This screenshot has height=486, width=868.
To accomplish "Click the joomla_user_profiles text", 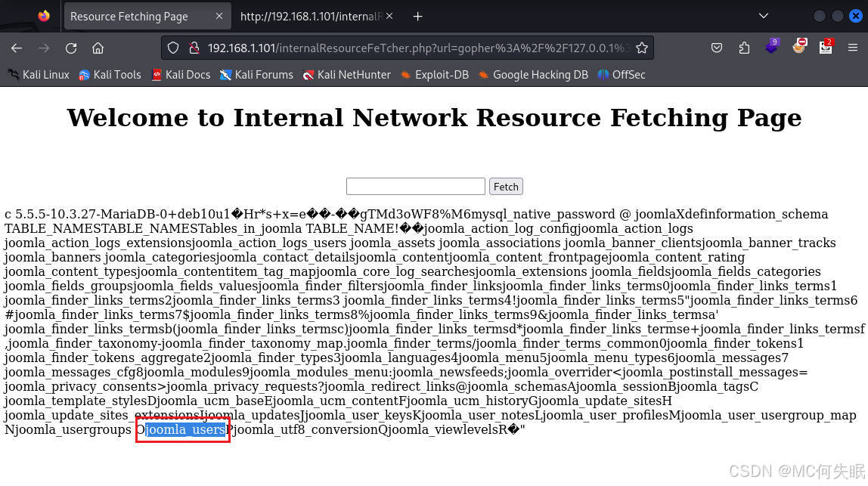I will click(x=607, y=415).
